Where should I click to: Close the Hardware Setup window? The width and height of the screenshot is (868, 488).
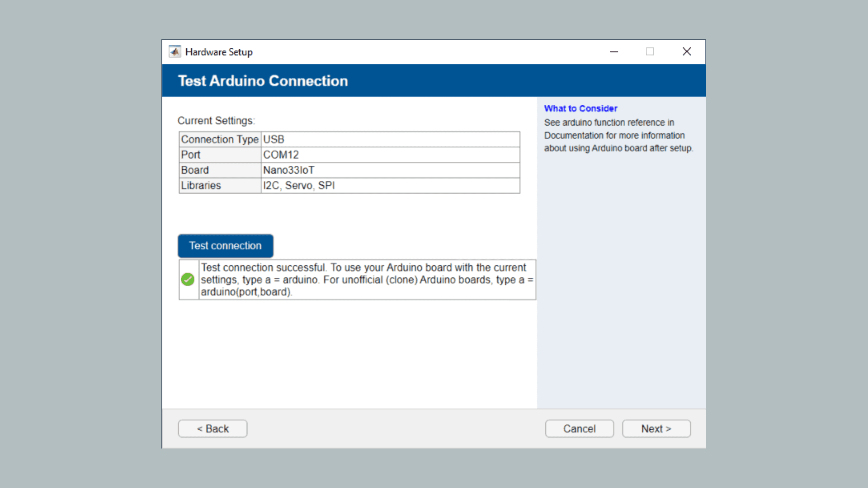[687, 52]
